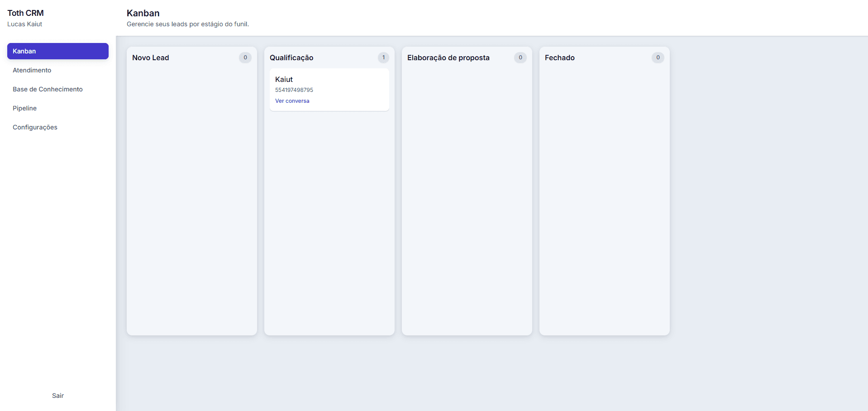Click the Qualificação count badge

(x=383, y=57)
